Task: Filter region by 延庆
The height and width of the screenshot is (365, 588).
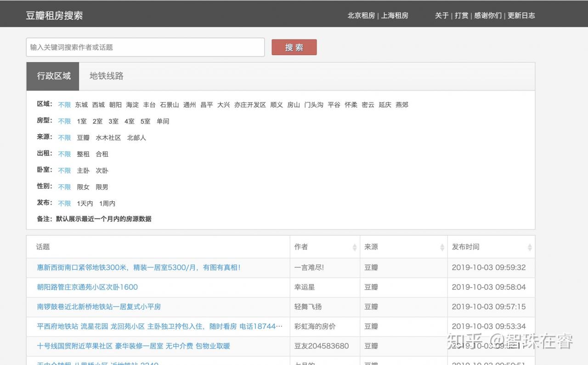Action: (x=385, y=105)
